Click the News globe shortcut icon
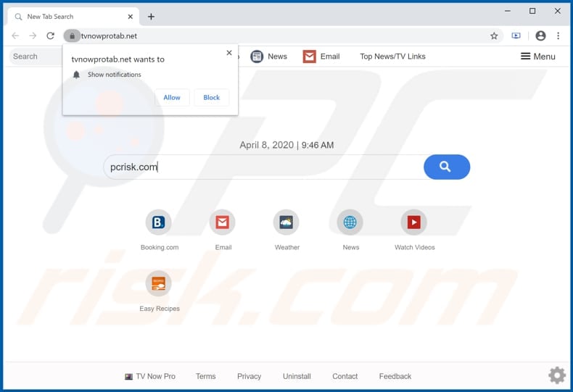 (350, 222)
